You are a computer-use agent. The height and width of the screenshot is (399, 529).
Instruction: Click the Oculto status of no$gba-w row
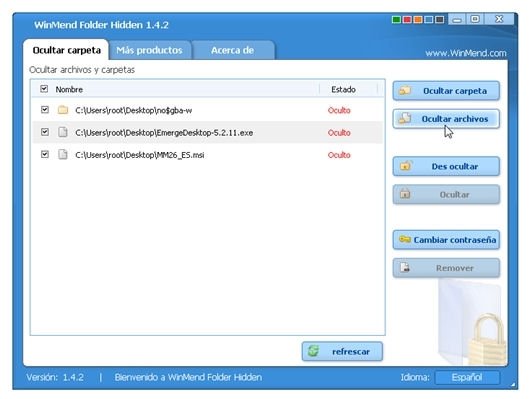(x=339, y=110)
